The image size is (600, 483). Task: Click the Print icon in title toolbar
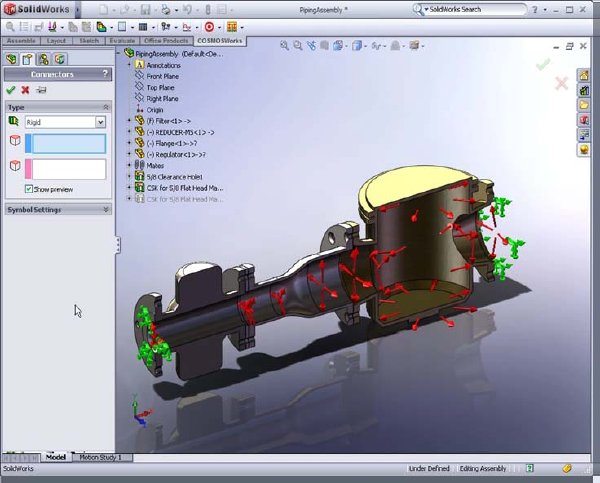pos(166,10)
